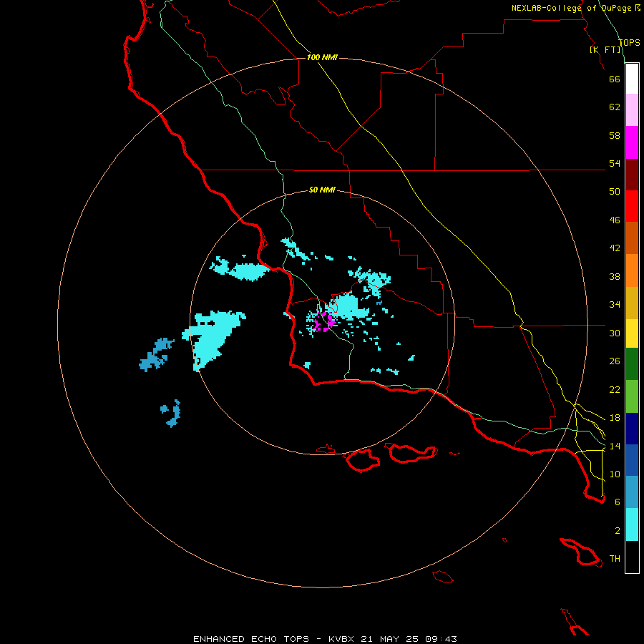Click the '38' legend value
Viewport: 644px width, 644px height.
coord(615,276)
